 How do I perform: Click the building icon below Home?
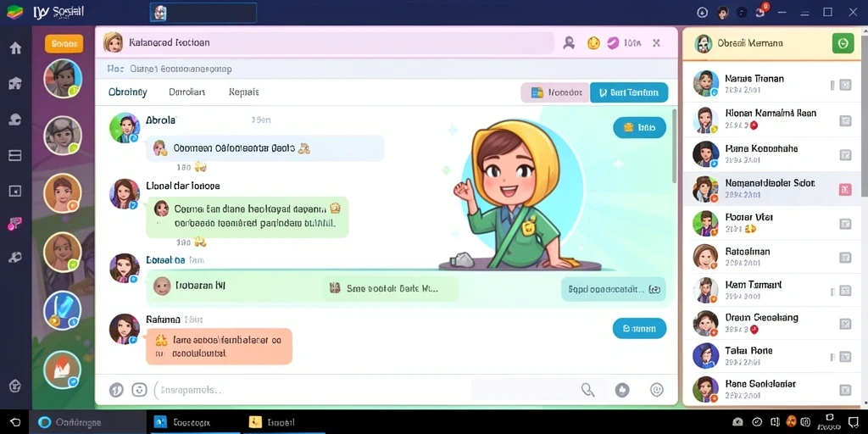coord(15,84)
